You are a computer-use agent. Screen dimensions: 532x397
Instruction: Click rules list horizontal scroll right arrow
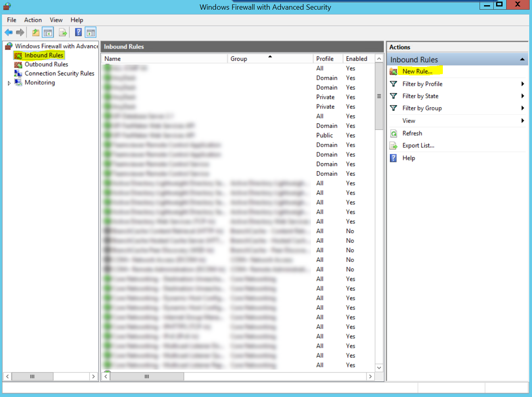pos(370,376)
